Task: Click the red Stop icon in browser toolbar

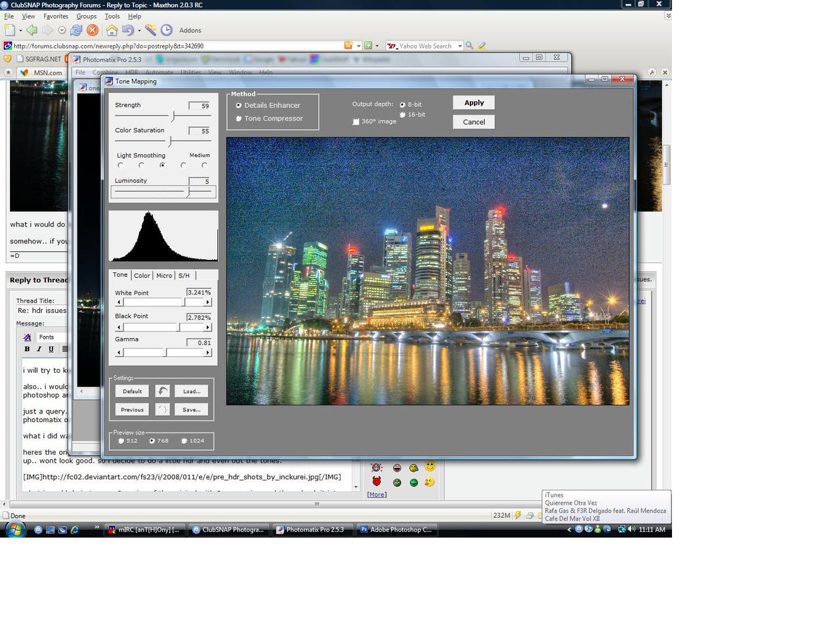Action: [x=93, y=30]
